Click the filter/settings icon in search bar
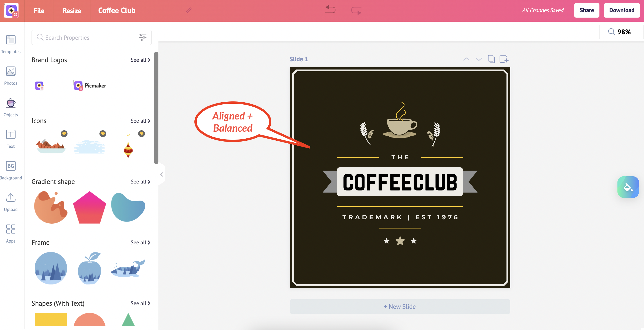The image size is (644, 330). click(143, 38)
